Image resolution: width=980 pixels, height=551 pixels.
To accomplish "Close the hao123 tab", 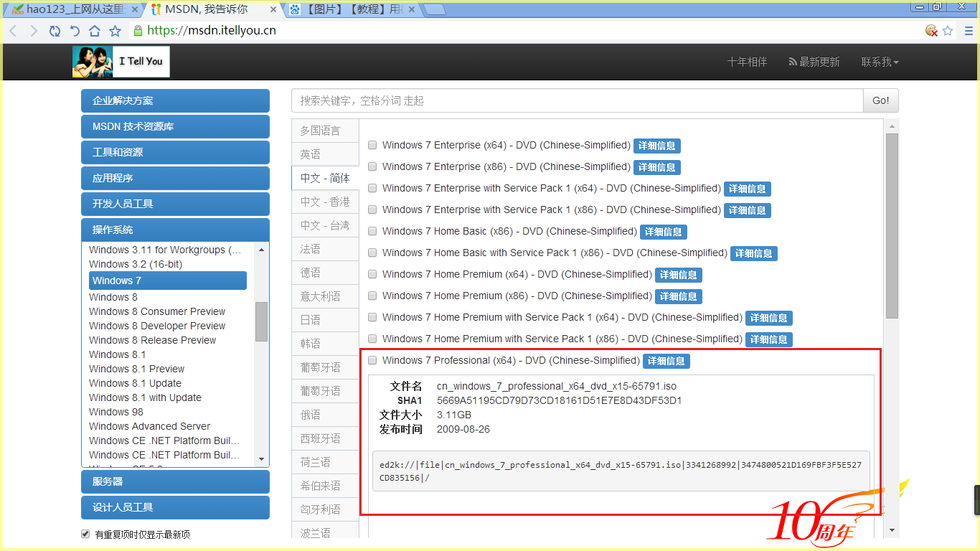I will (135, 10).
